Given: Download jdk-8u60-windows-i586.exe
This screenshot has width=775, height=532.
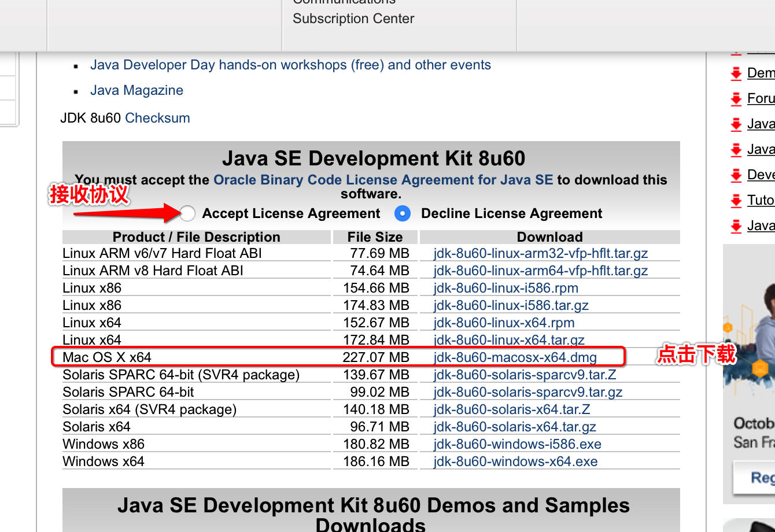Looking at the screenshot, I should 517,444.
